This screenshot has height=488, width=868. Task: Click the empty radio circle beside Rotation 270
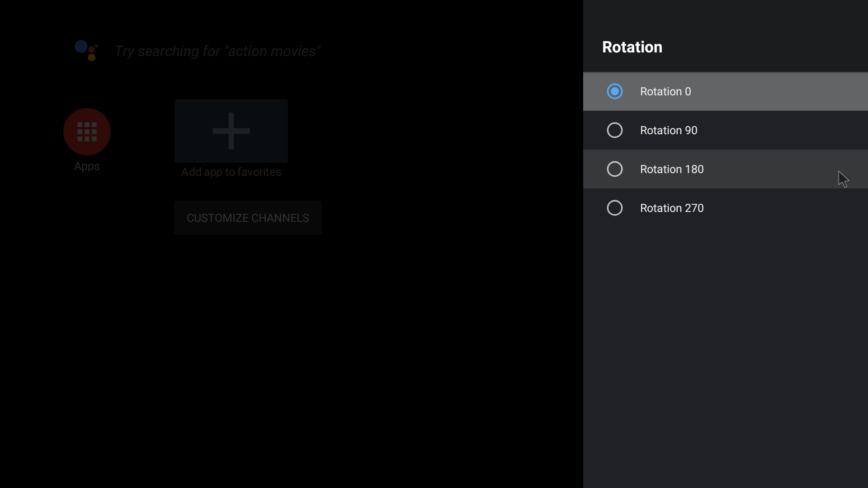coord(614,208)
